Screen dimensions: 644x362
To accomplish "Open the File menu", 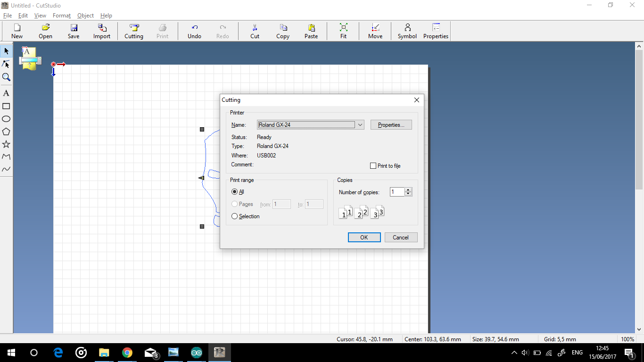I will [8, 16].
